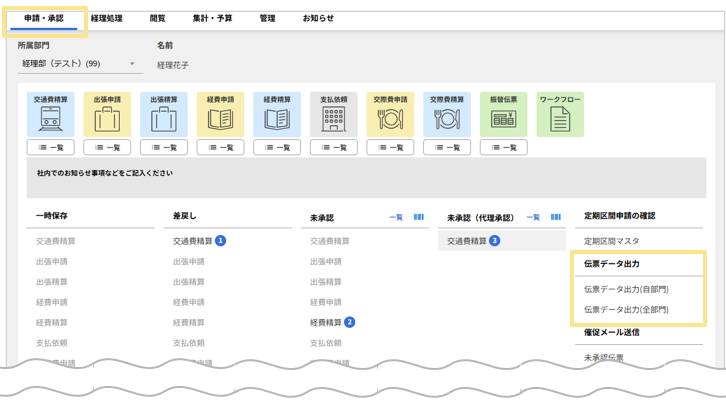Screen dimensions: 726x406
Task: Click the 支払依頼 building icon
Action: coord(333,115)
